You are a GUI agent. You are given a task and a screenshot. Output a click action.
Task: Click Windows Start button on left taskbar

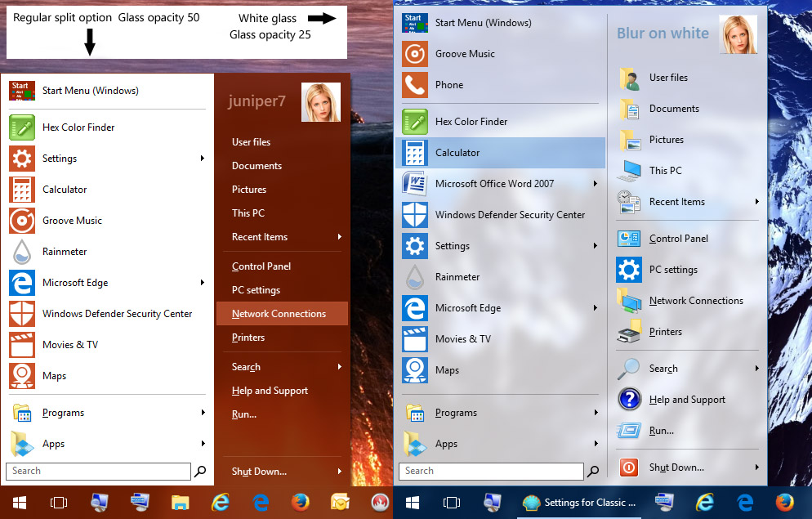tap(20, 503)
